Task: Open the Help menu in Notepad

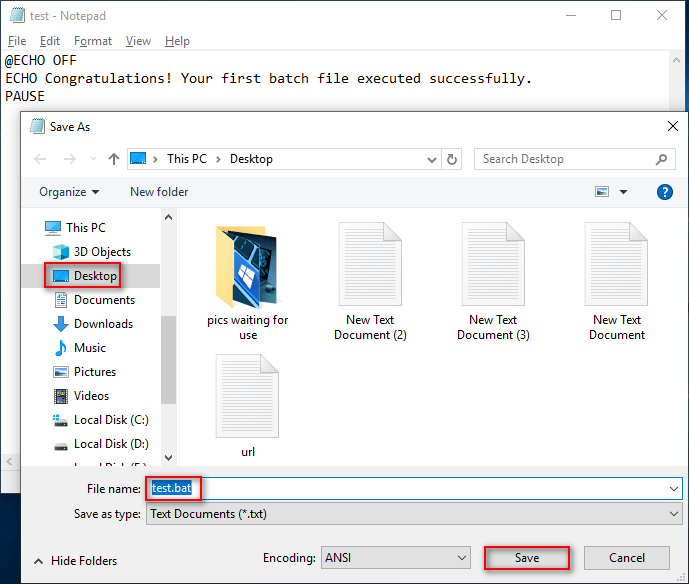Action: click(178, 41)
